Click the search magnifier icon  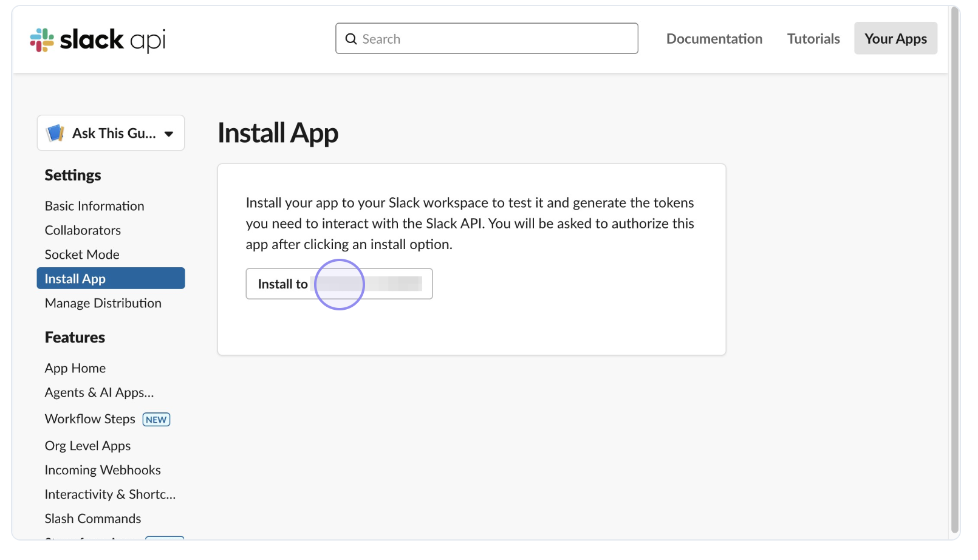351,39
